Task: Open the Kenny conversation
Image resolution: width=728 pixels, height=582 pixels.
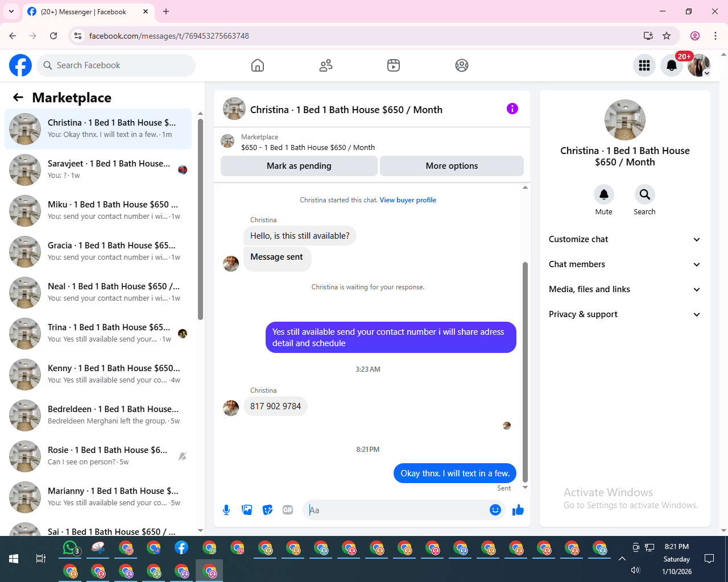Action: tap(98, 374)
